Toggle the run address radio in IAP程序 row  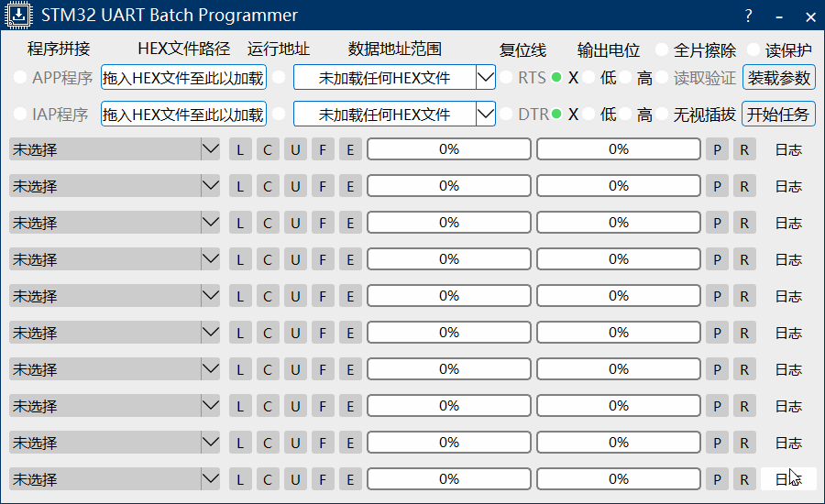279,114
